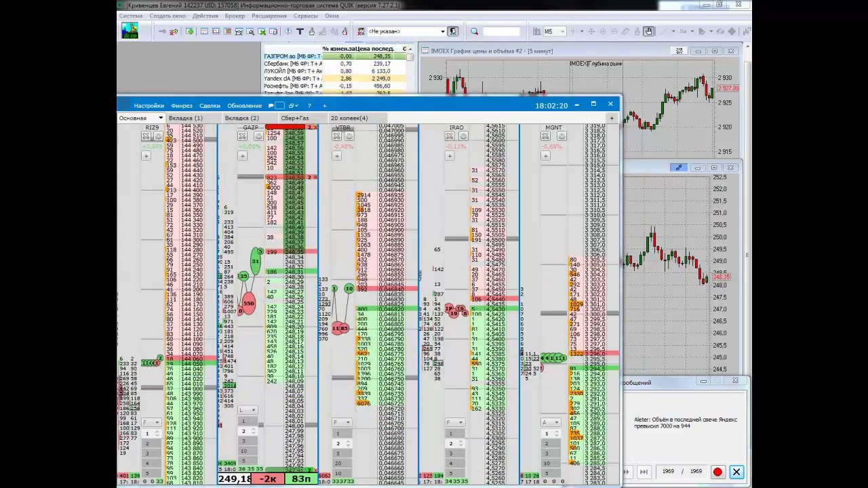Click the plus button under VTBR
This screenshot has width=868, height=488.
(336, 156)
